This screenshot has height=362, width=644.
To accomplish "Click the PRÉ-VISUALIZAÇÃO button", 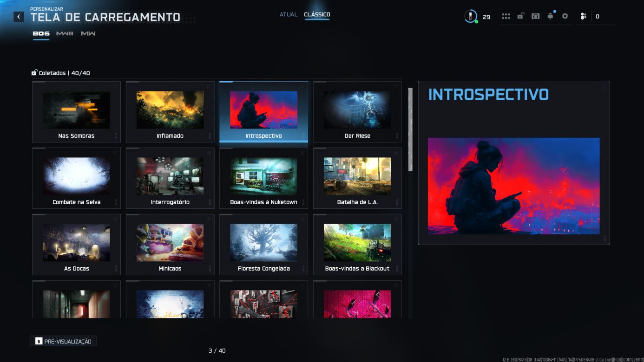I will [x=63, y=342].
